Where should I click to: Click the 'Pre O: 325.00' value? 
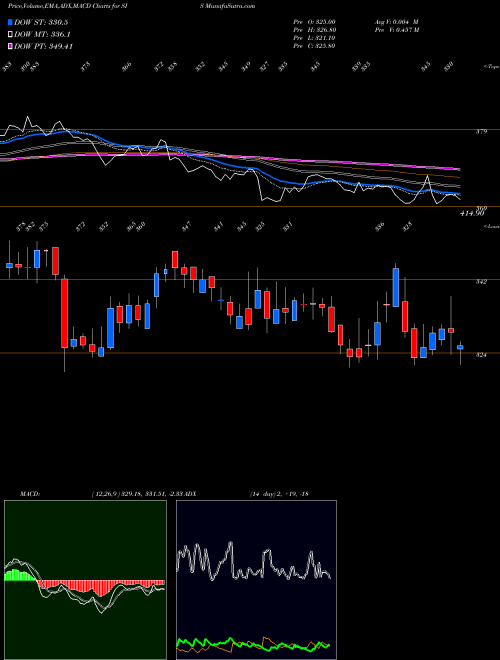tap(314, 22)
